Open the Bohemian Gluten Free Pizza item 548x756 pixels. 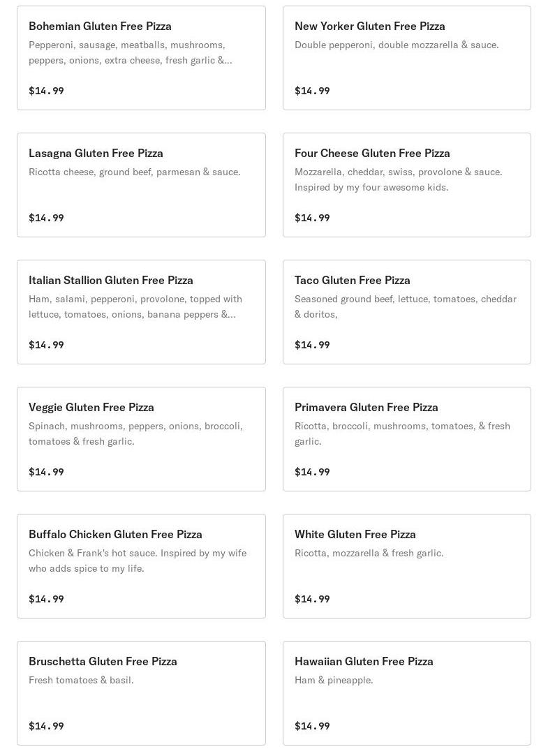(100, 27)
